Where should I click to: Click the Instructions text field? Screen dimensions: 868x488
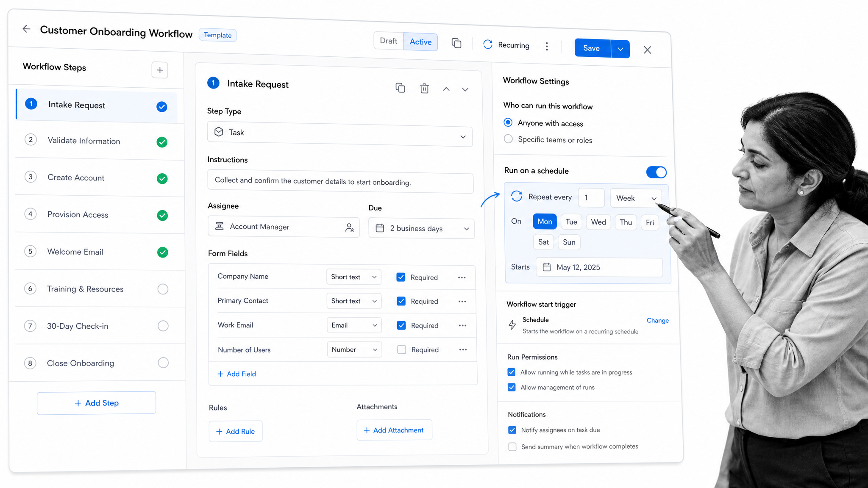tap(340, 182)
